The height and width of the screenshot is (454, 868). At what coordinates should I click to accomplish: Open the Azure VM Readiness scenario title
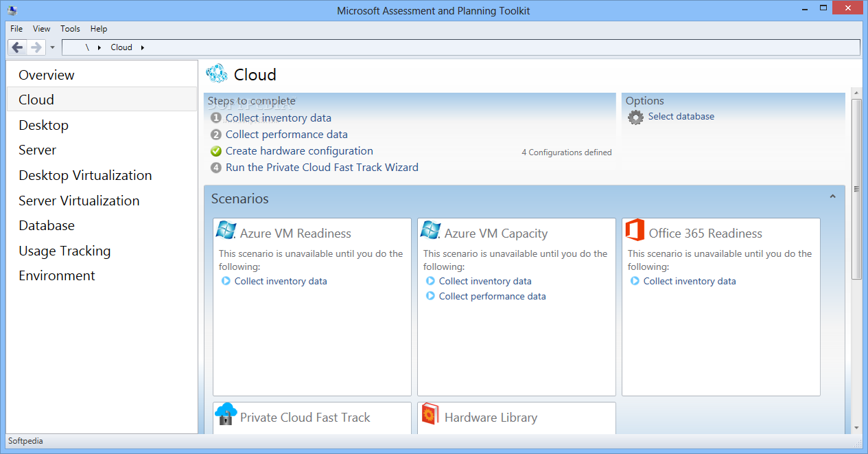pyautogui.click(x=296, y=234)
